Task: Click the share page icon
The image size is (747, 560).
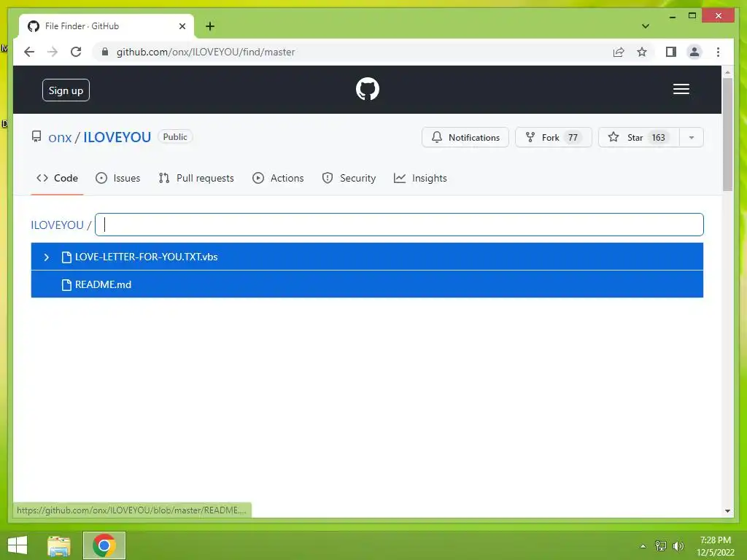Action: pyautogui.click(x=619, y=52)
